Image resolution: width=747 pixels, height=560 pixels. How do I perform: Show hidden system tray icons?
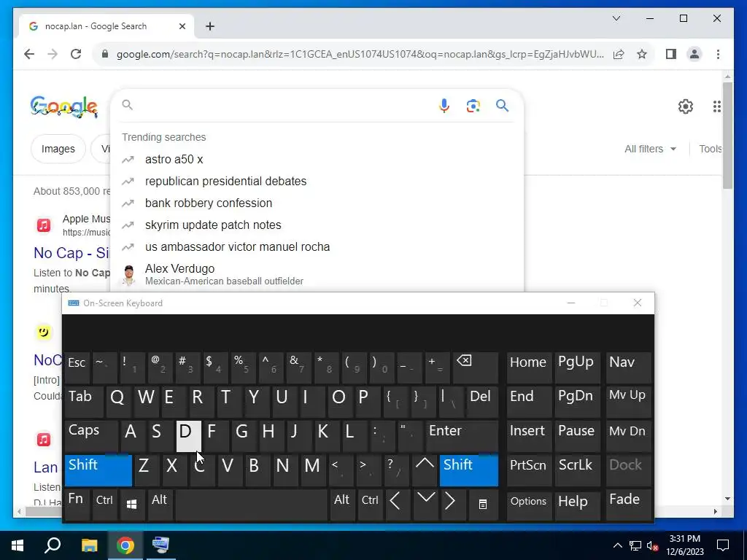(x=617, y=545)
